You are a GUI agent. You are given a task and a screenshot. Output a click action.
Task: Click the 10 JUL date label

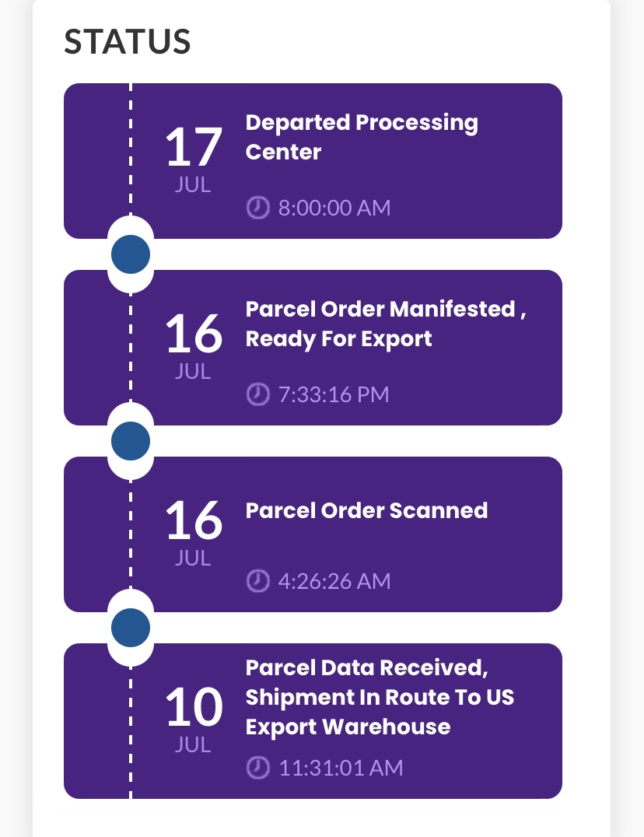click(193, 720)
